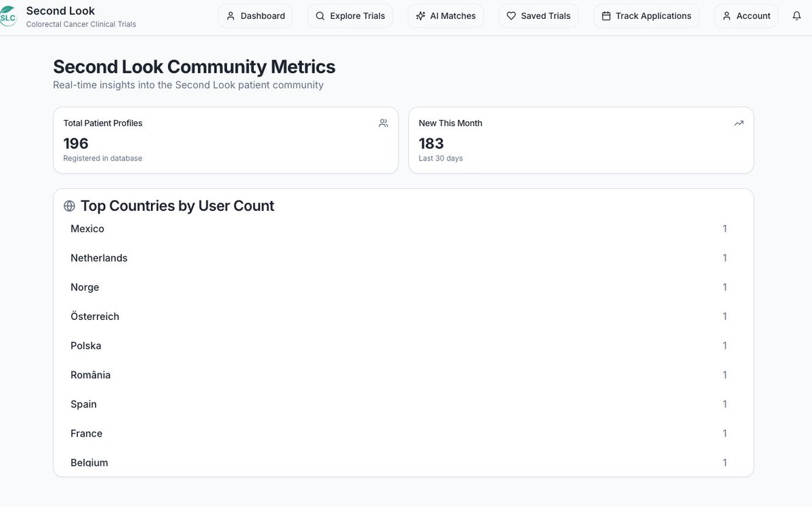812x507 pixels.
Task: Click the 183 new this month value
Action: tap(431, 144)
